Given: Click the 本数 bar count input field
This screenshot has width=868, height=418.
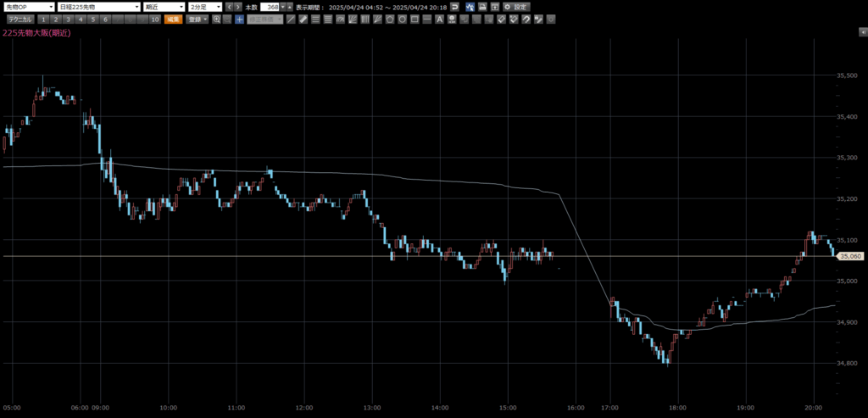Looking at the screenshot, I should pos(270,7).
